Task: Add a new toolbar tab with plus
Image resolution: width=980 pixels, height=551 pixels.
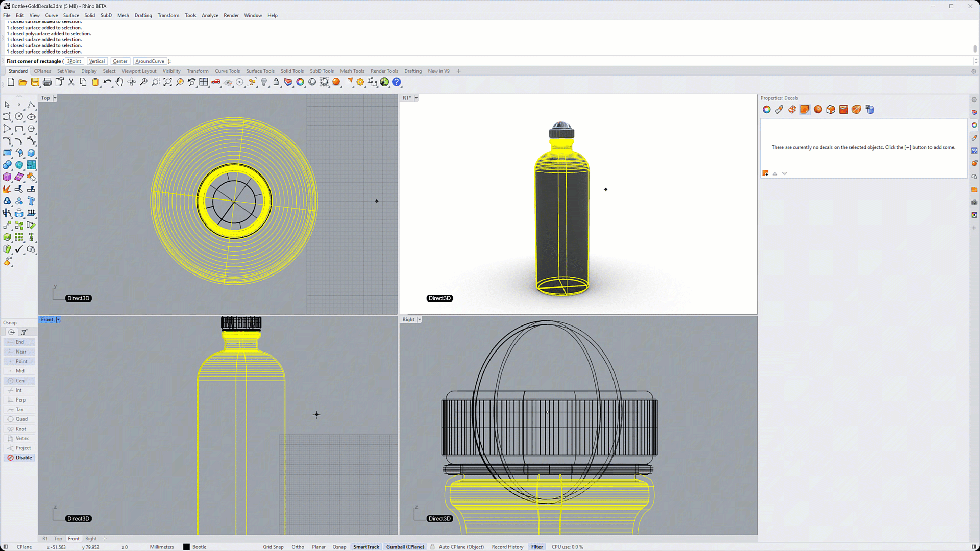Action: (x=458, y=71)
